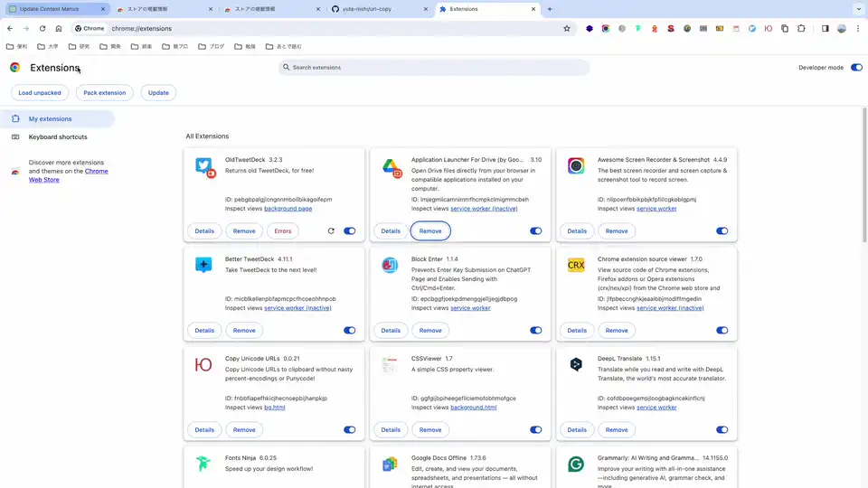868x488 pixels.
Task: Open Details for Block Enter
Action: (x=391, y=331)
